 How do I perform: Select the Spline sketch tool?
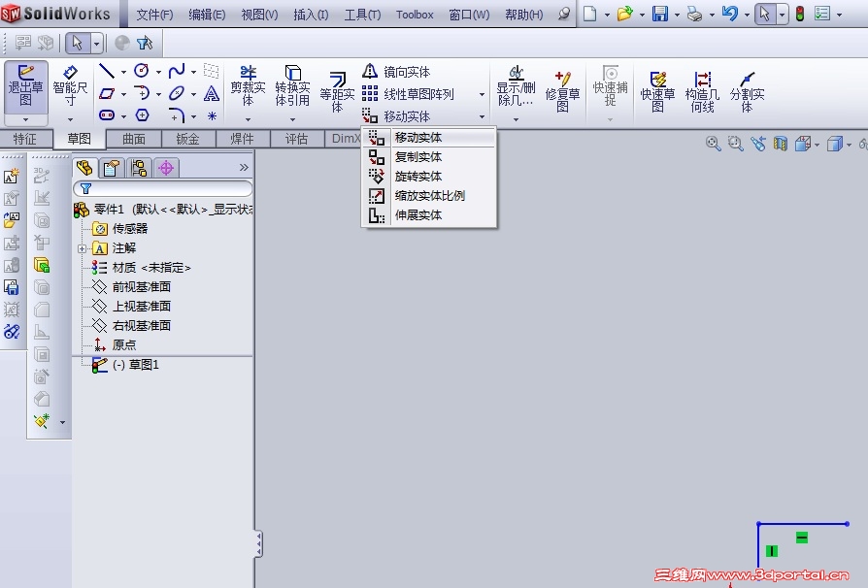[x=177, y=71]
